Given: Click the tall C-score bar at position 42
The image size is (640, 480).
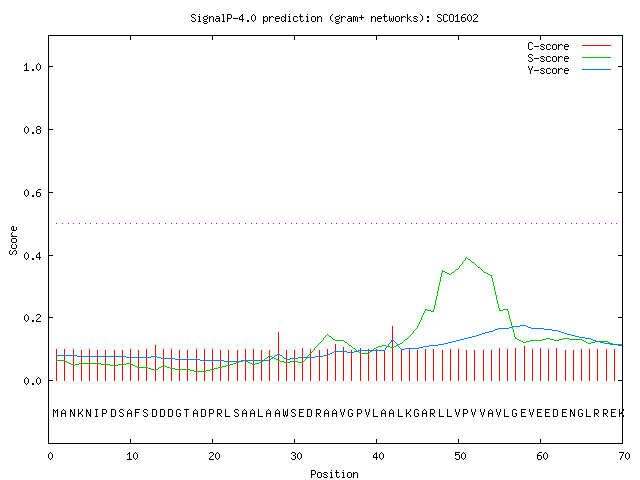Looking at the screenshot, I should coord(393,353).
